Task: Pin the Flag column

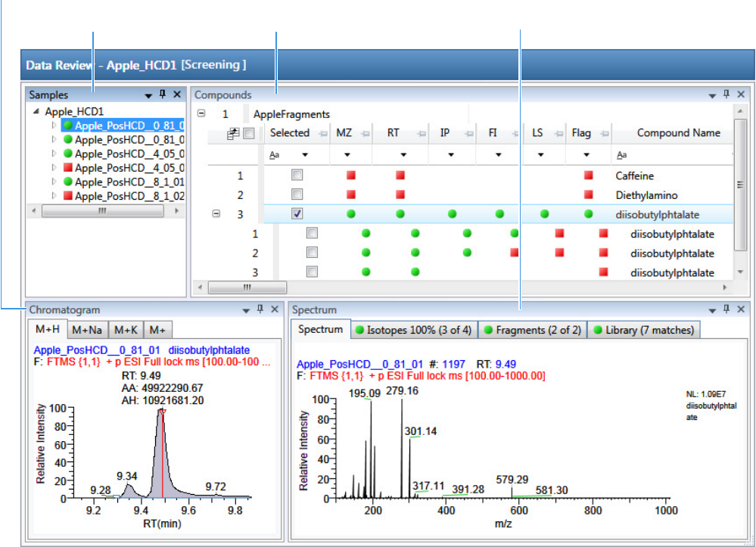Action: tap(605, 134)
